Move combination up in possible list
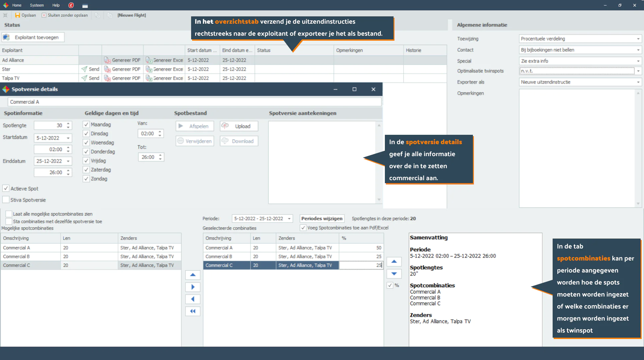 click(193, 275)
